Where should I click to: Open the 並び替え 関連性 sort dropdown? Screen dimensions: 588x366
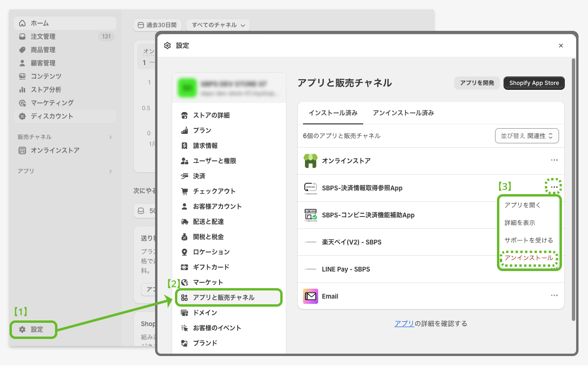click(527, 136)
